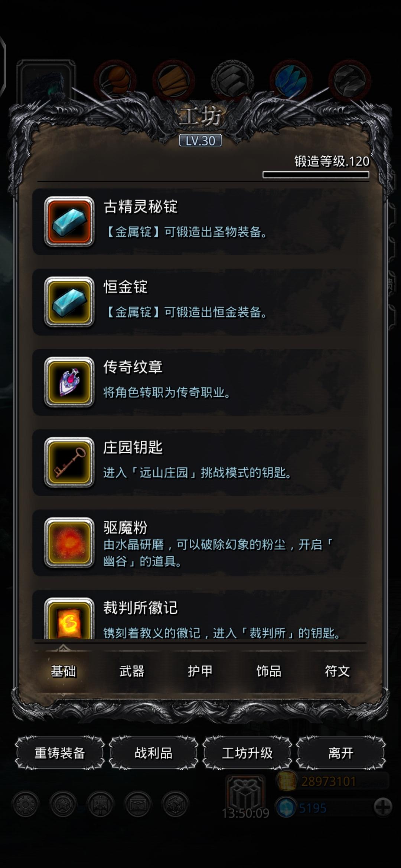Click the 工坊升级 button
Image resolution: width=401 pixels, height=868 pixels.
coord(247,753)
